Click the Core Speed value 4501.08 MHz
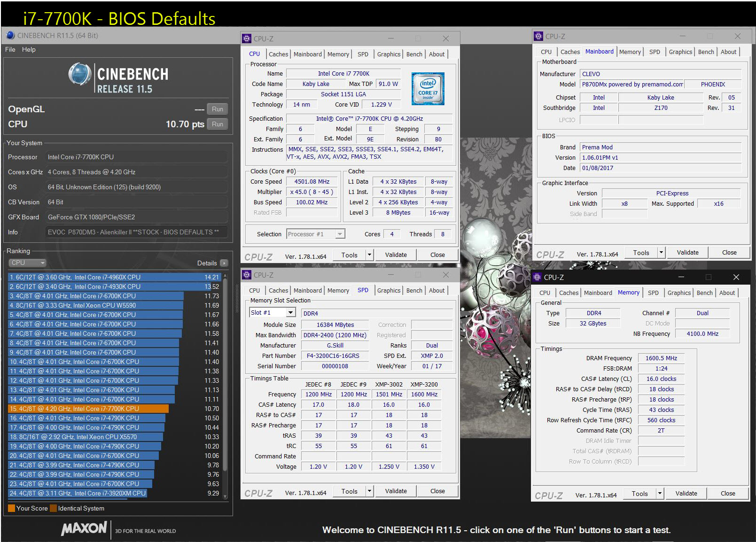This screenshot has height=542, width=756. [312, 181]
